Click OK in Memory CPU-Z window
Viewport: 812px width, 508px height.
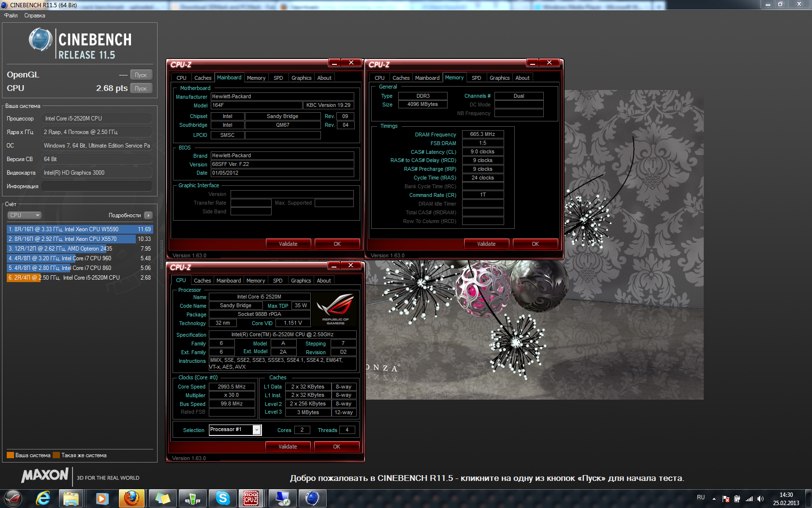click(x=536, y=244)
